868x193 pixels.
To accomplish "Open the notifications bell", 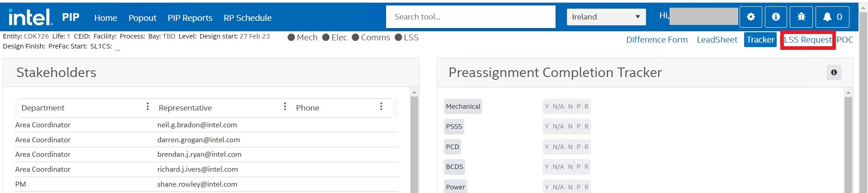I will tap(832, 17).
